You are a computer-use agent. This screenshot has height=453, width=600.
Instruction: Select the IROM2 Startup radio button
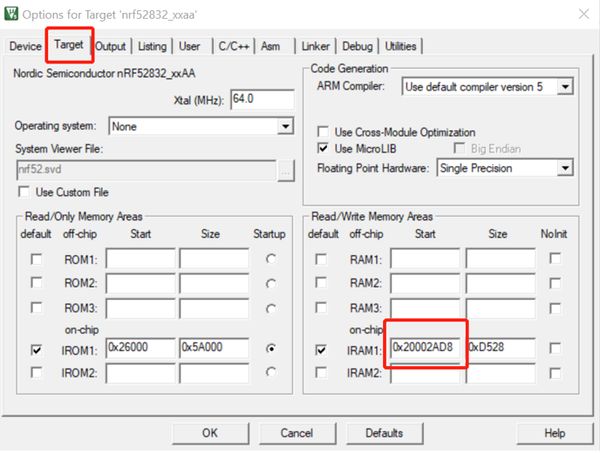[x=271, y=372]
